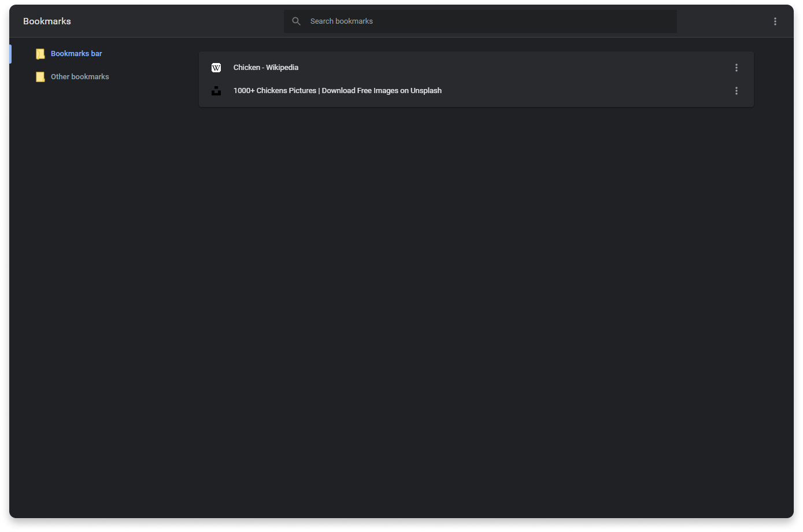Click the folder icon next to Other bookmarks

40,76
